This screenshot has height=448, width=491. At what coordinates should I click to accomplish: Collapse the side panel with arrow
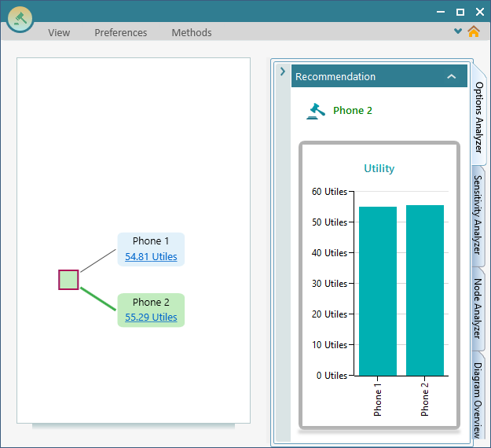tap(282, 72)
